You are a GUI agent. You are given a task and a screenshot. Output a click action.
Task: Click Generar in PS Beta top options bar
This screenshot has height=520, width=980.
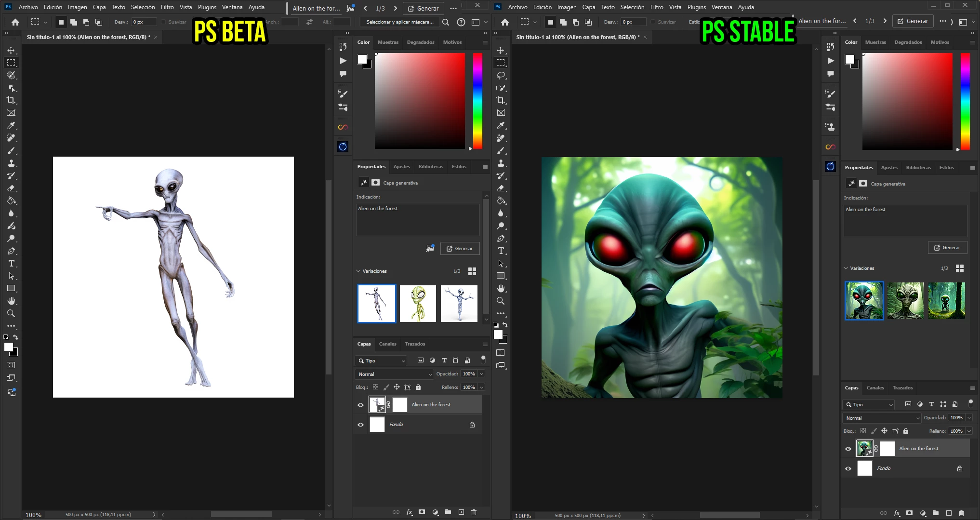[423, 9]
